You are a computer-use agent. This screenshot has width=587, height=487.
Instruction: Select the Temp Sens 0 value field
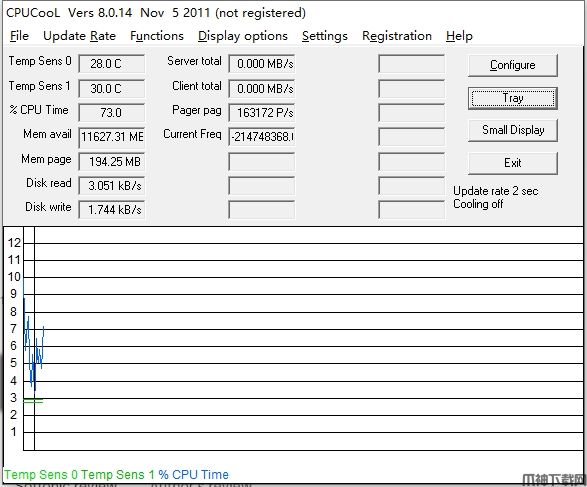[112, 64]
